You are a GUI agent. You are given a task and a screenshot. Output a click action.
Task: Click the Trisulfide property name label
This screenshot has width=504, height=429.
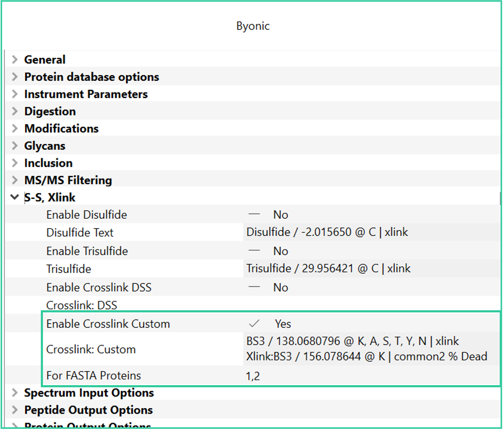68,269
